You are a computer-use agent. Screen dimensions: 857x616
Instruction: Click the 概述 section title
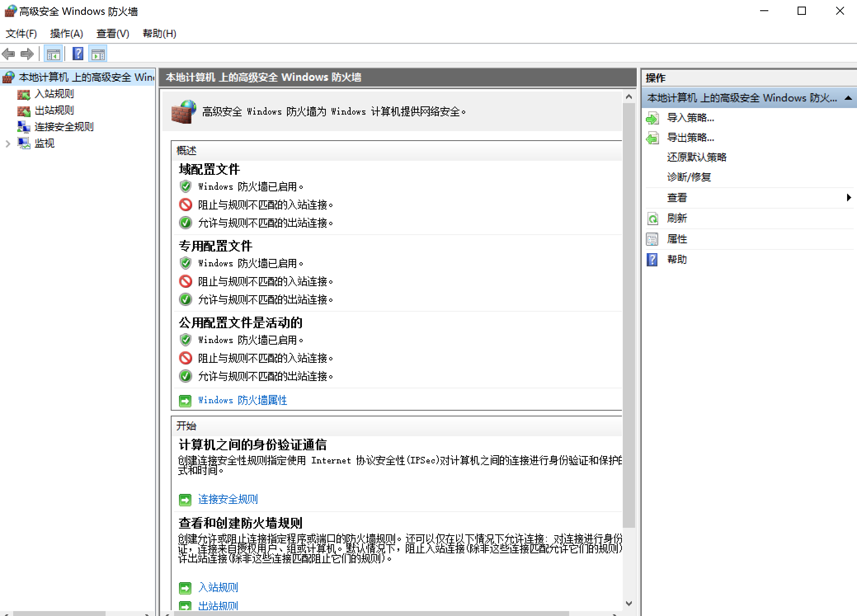point(186,151)
